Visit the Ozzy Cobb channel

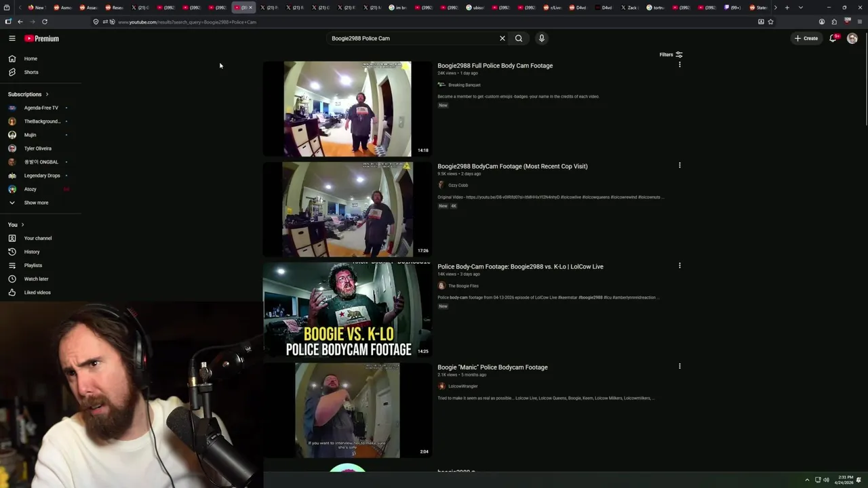(458, 185)
